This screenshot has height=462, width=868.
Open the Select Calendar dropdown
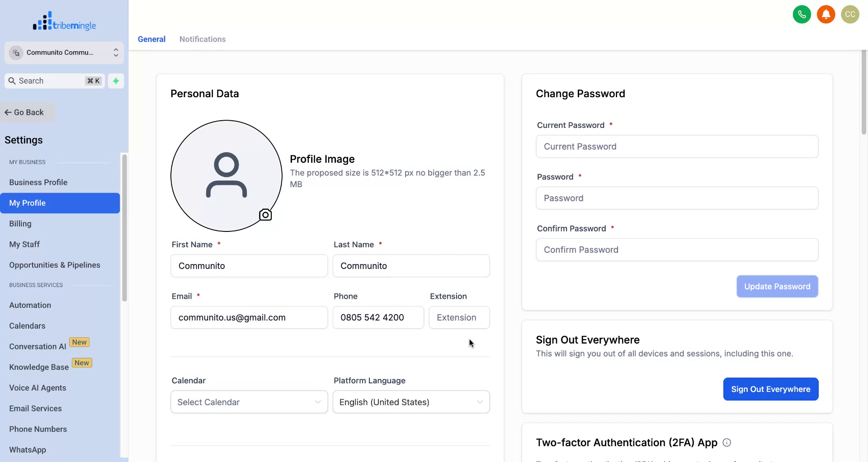(249, 402)
